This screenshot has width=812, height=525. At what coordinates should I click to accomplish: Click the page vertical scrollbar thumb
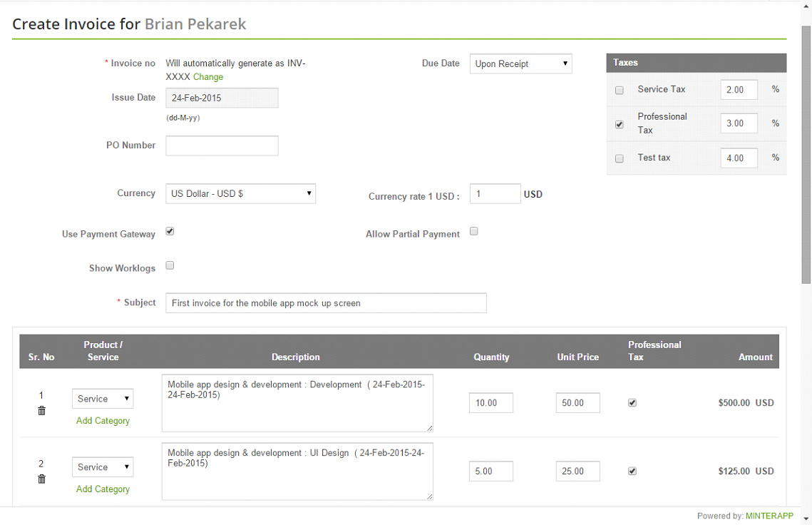806,155
